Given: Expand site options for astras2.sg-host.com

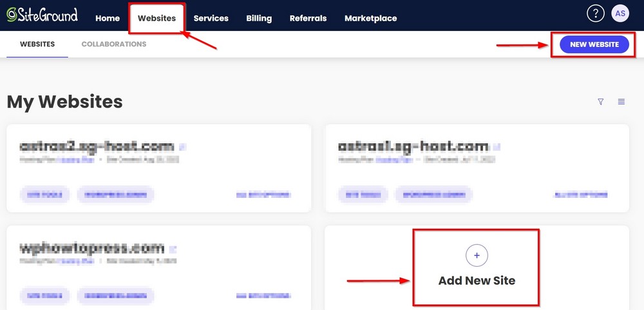Looking at the screenshot, I should (x=263, y=195).
